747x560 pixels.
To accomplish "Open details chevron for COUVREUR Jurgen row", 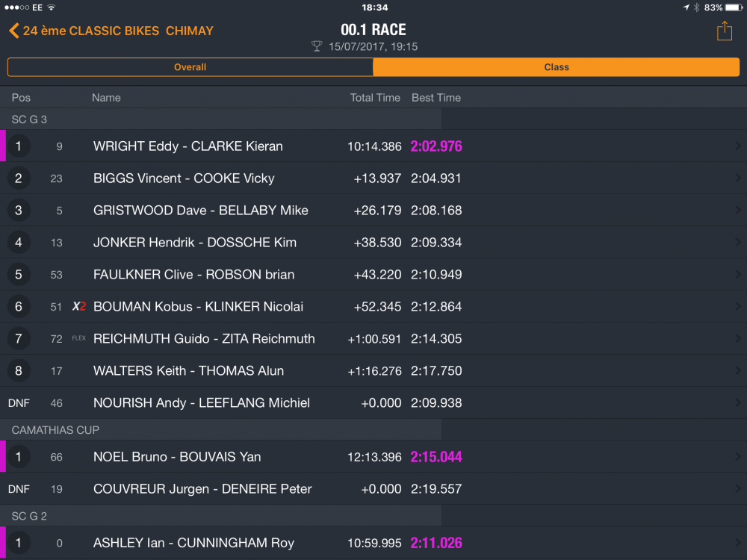I will (x=737, y=488).
